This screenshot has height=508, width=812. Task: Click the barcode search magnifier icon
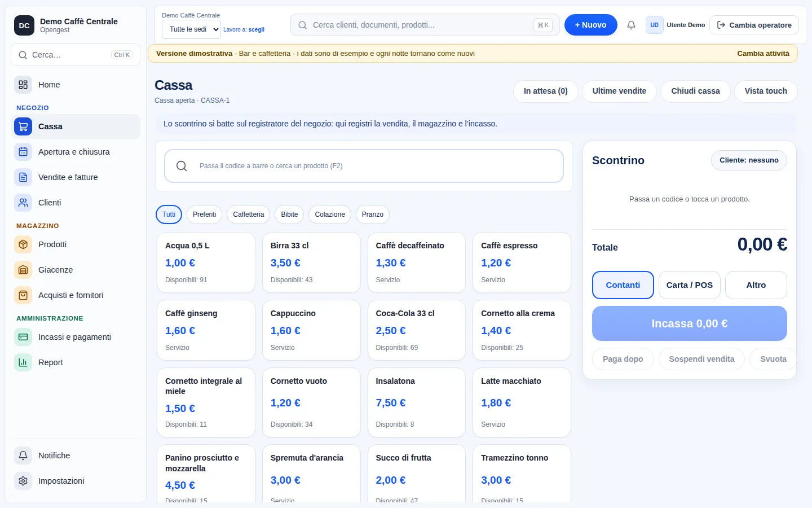[x=182, y=166]
